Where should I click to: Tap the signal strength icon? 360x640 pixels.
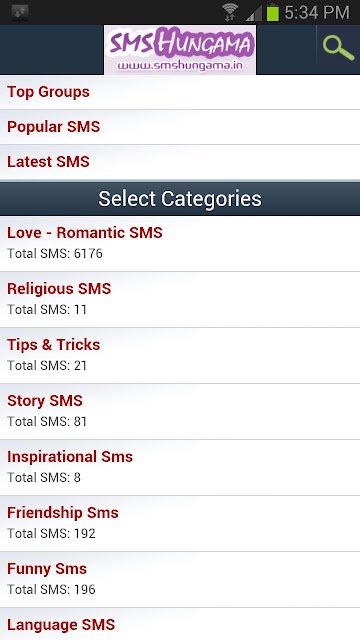253,13
